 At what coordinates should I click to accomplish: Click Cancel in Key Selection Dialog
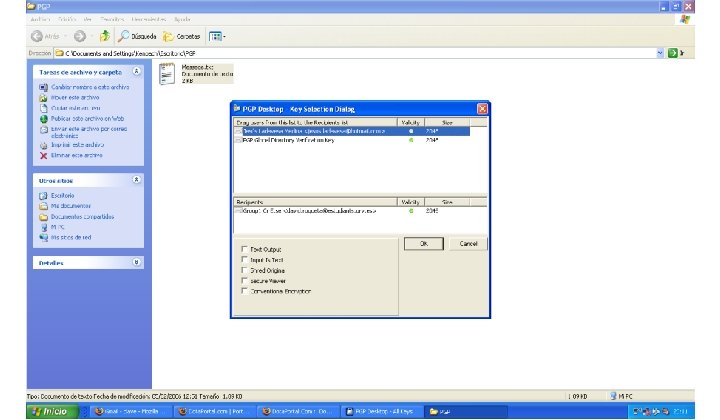pyautogui.click(x=468, y=244)
